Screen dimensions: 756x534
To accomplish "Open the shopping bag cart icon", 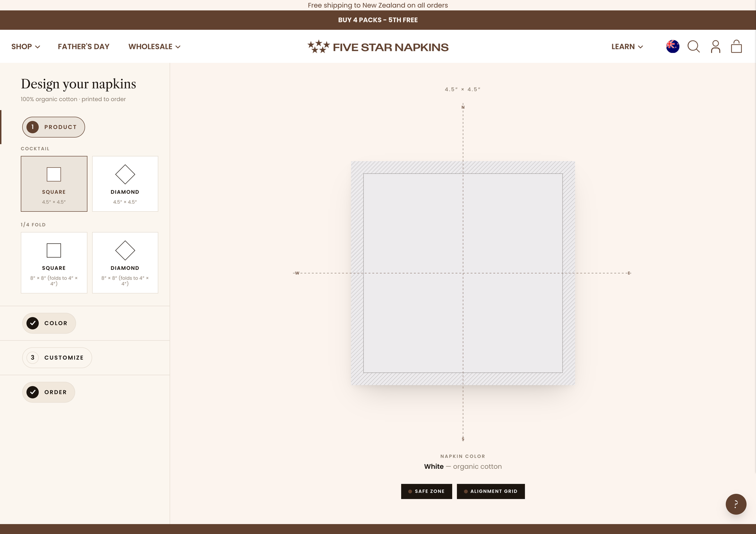I will click(736, 46).
